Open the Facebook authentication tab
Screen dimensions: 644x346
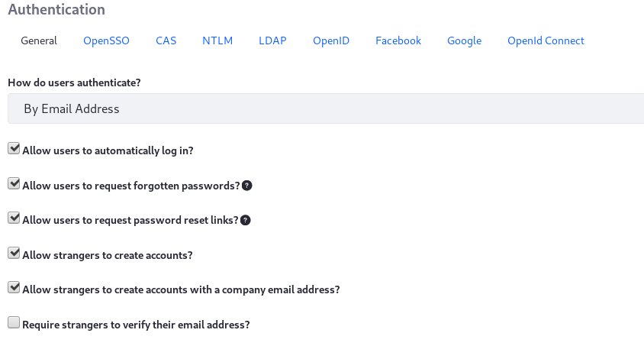click(398, 40)
